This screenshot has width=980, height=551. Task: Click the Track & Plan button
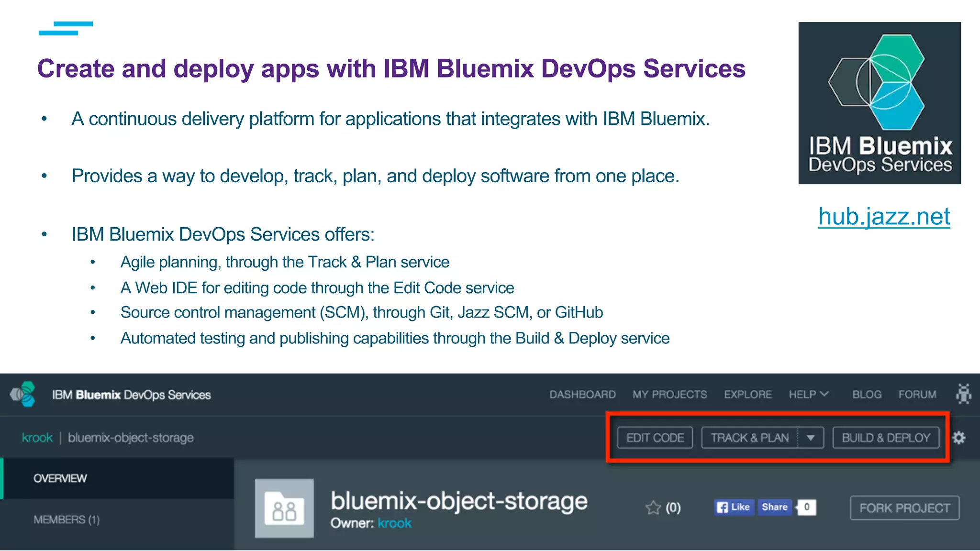click(x=750, y=438)
